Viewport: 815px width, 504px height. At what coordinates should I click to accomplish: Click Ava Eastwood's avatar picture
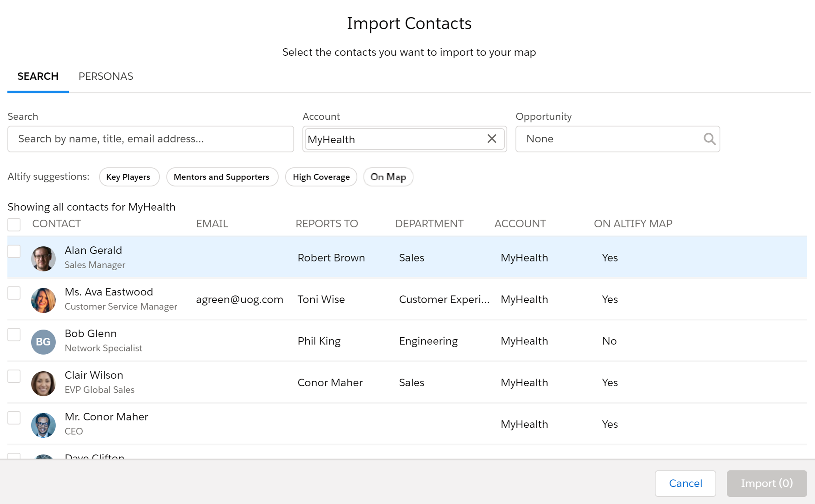[x=43, y=300]
